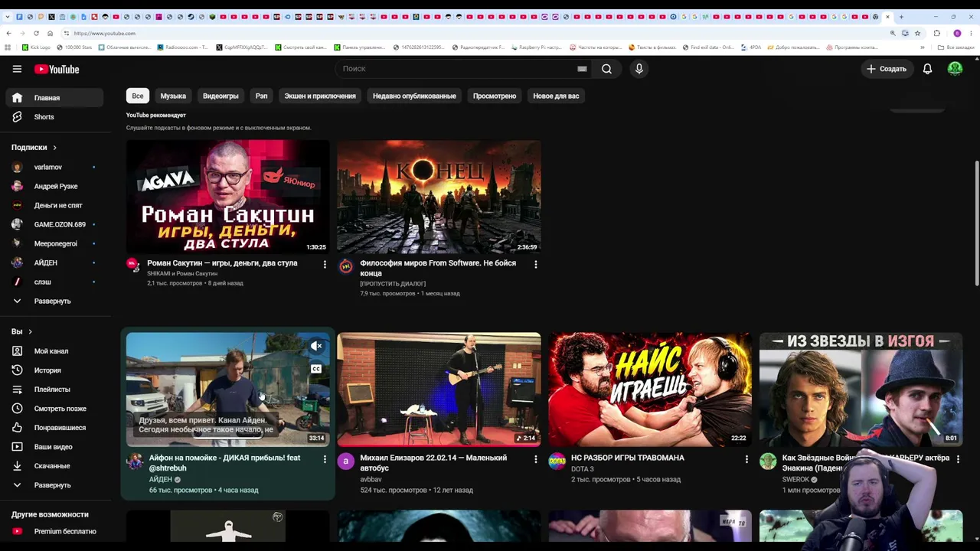980x551 pixels.
Task: Open Premium бесплатно in the sidebar
Action: (54, 531)
